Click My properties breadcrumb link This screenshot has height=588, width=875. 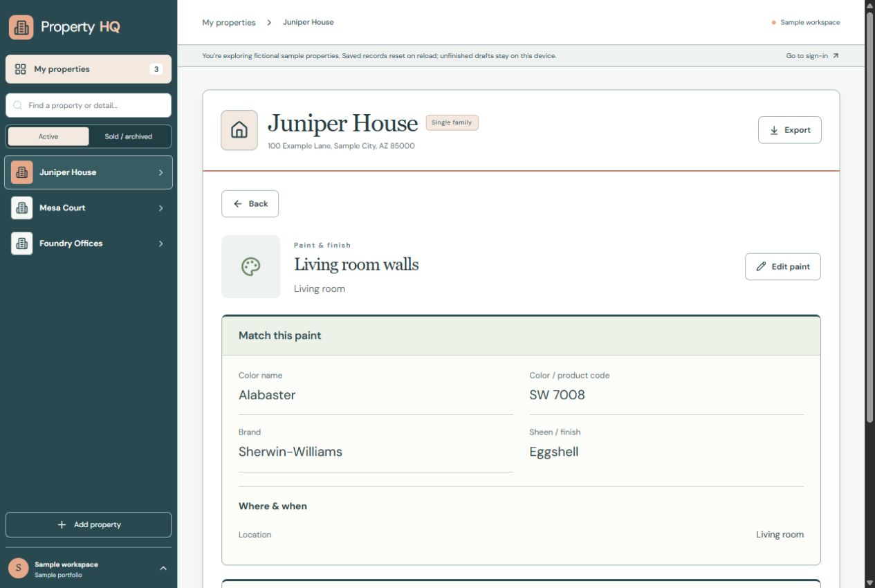click(x=229, y=23)
